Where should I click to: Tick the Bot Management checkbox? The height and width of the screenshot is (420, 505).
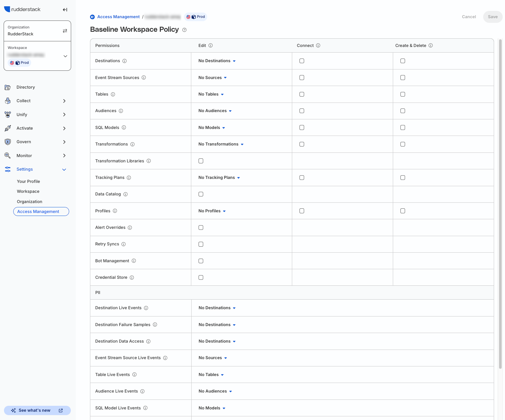[201, 261]
